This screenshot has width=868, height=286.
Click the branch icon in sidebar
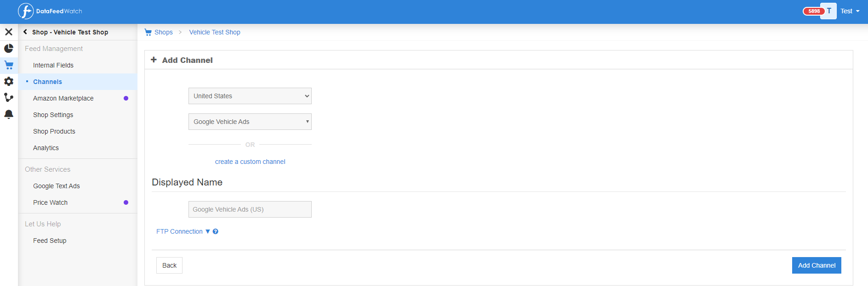tap(9, 97)
